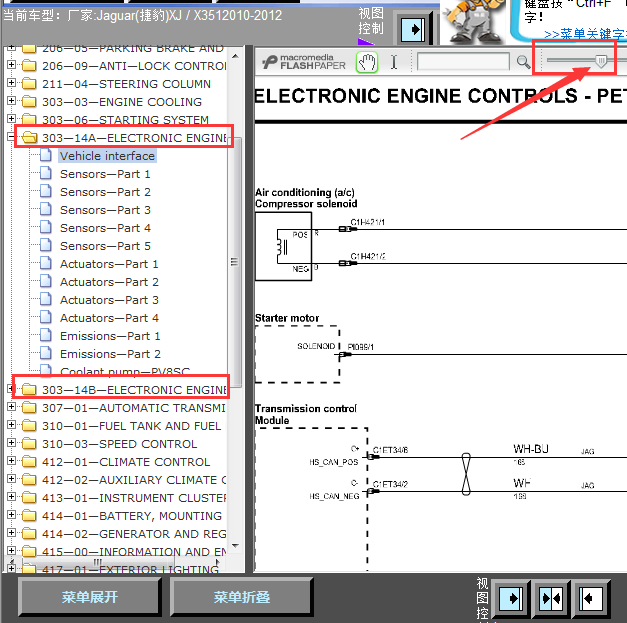Expand the 303-14B ELECTRONIC ENGINE node
Image resolution: width=627 pixels, height=623 pixels.
pyautogui.click(x=11, y=389)
